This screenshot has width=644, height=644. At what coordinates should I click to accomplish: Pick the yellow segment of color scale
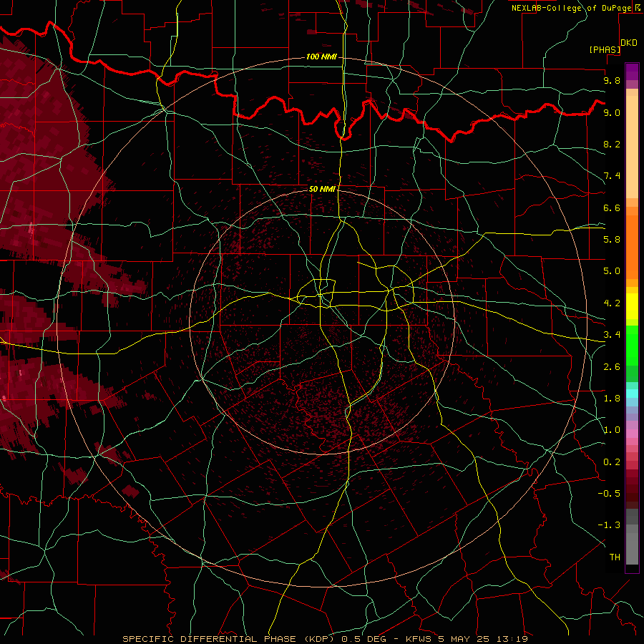point(632,306)
